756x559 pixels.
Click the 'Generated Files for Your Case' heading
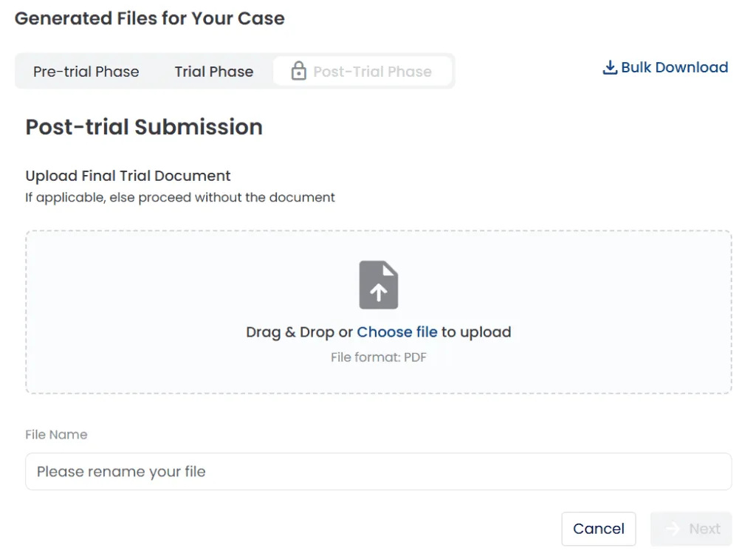(x=149, y=18)
